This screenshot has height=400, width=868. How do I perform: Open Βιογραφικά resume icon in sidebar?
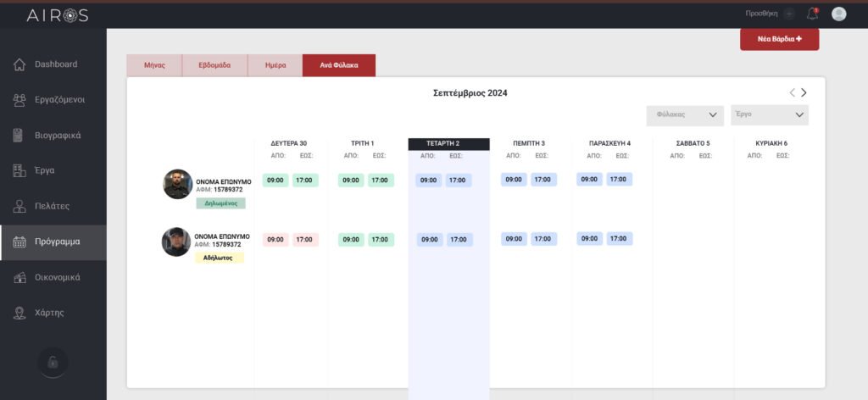click(x=19, y=136)
